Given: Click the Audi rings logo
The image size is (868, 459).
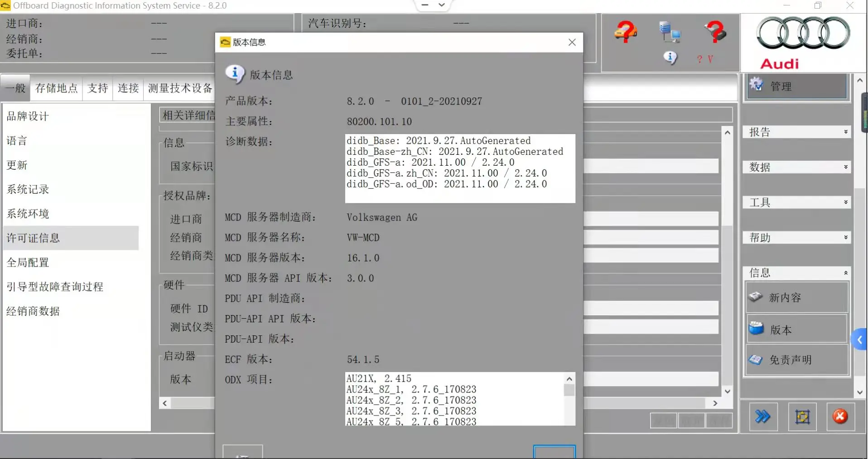Looking at the screenshot, I should pos(803,33).
